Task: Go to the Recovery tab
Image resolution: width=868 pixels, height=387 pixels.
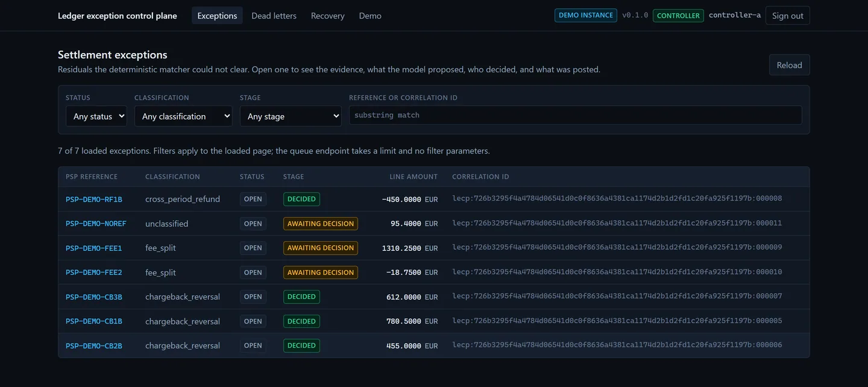Action: (328, 16)
